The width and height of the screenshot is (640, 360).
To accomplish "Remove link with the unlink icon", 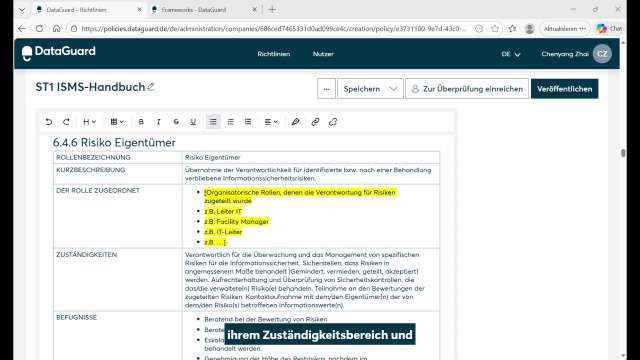I will coord(333,122).
